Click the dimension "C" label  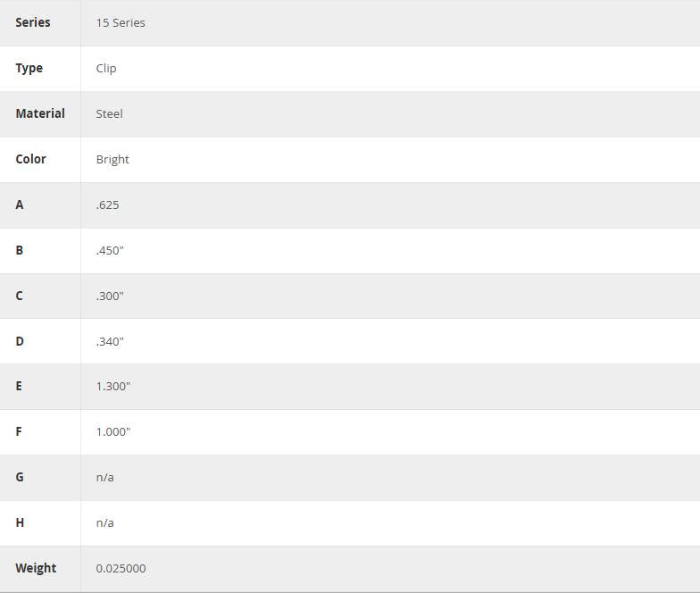pos(20,296)
